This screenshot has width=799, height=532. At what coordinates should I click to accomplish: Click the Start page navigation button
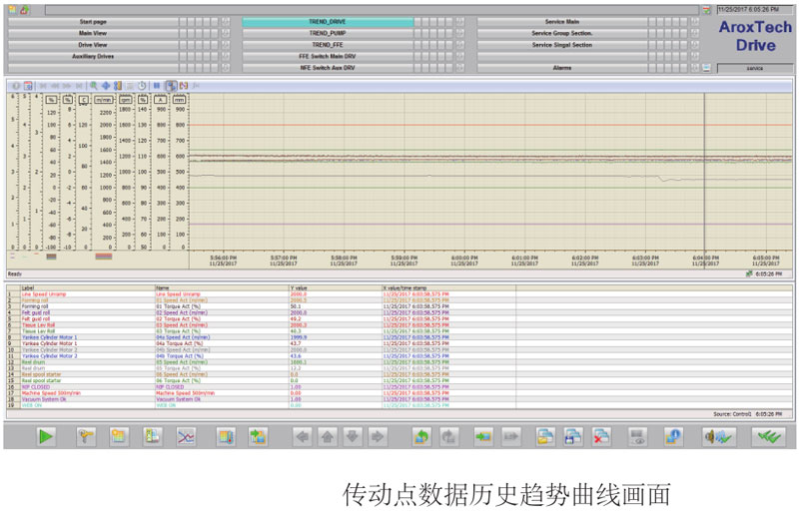(93, 21)
